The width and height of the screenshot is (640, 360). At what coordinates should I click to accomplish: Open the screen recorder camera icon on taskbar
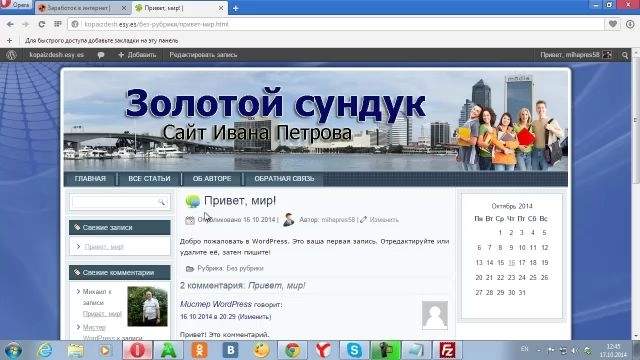click(x=385, y=351)
